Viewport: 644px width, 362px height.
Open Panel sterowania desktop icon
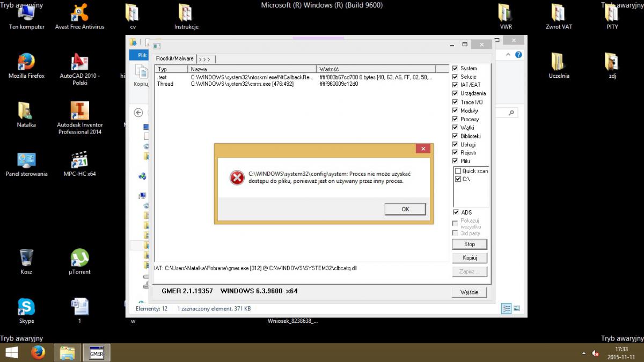coord(26,164)
